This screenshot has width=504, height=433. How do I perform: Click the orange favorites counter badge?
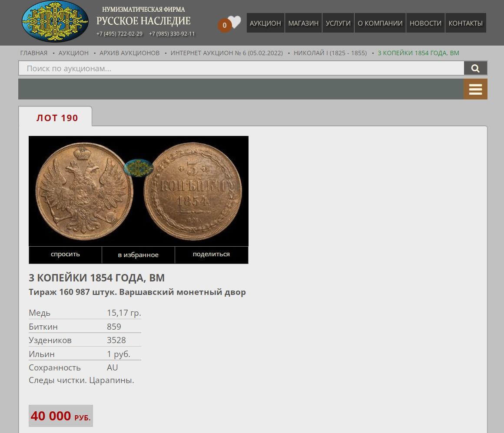click(x=224, y=25)
